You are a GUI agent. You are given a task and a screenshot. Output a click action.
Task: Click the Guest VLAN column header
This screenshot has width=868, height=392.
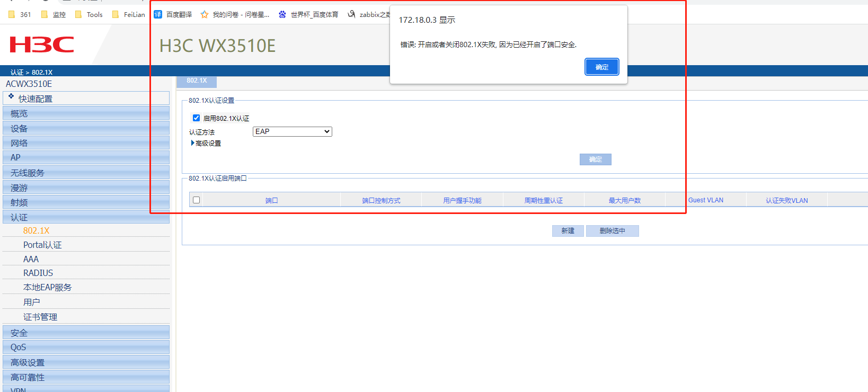point(706,200)
